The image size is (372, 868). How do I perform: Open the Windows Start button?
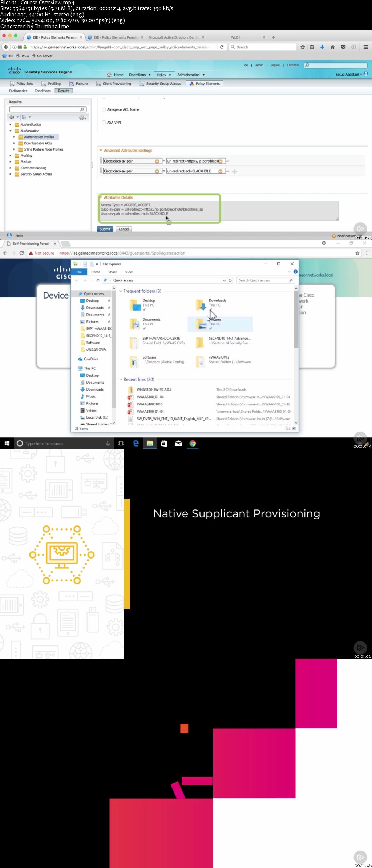coord(7,443)
